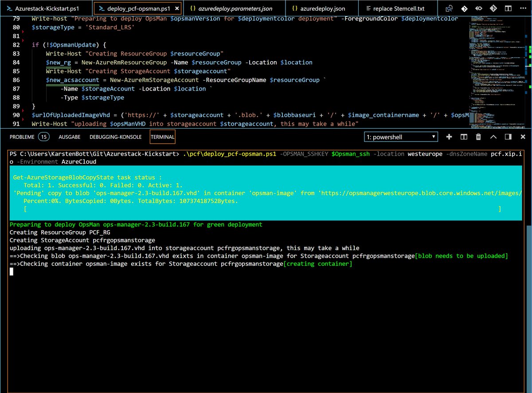This screenshot has width=532, height=393.
Task: Click New-AzureRmResourceGroup on line 84
Action: point(124,63)
